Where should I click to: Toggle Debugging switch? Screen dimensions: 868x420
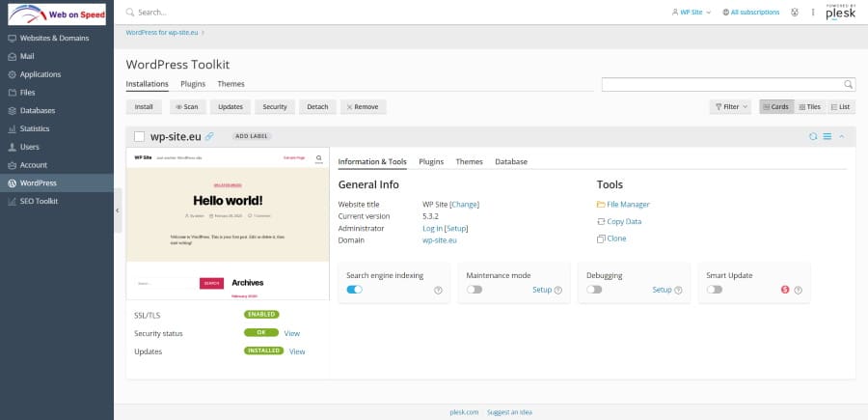click(594, 290)
